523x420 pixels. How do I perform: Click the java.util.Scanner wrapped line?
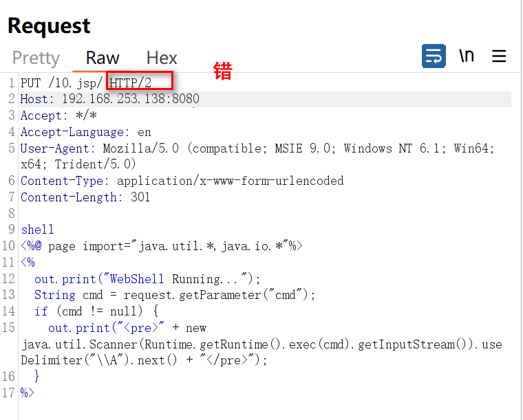(x=261, y=344)
